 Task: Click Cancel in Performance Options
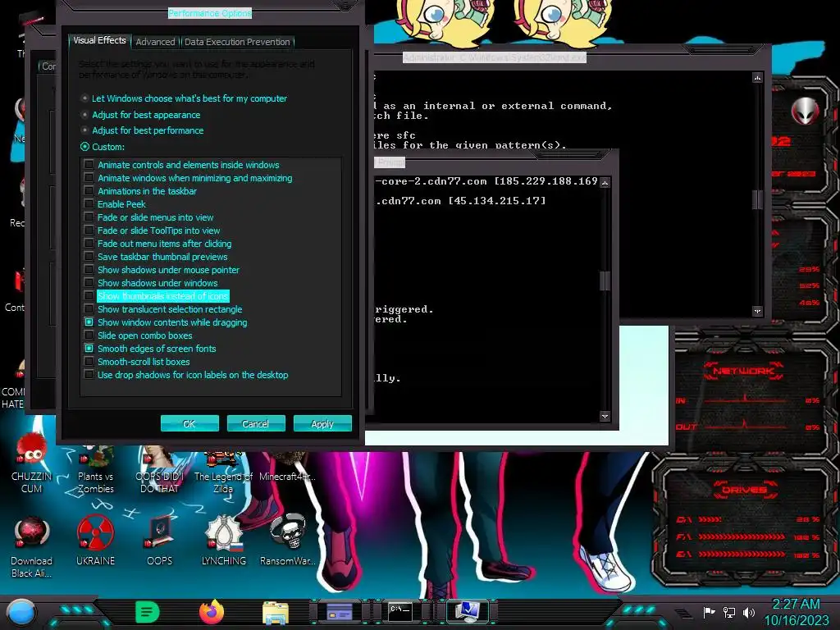pos(256,424)
